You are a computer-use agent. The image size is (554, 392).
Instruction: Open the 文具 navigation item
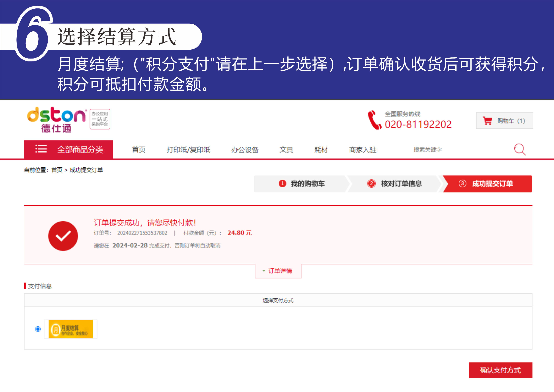tap(286, 150)
